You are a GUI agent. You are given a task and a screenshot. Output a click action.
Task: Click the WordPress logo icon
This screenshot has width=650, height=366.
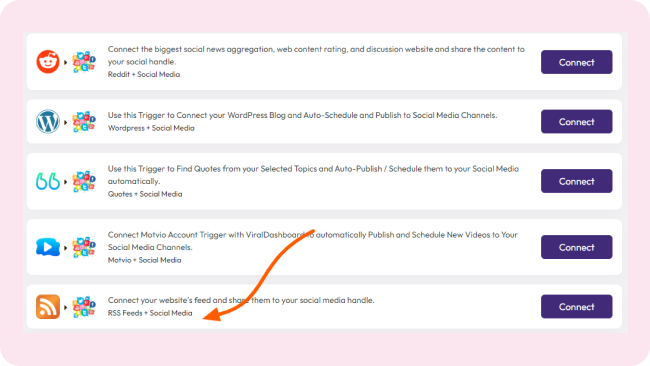(x=48, y=121)
